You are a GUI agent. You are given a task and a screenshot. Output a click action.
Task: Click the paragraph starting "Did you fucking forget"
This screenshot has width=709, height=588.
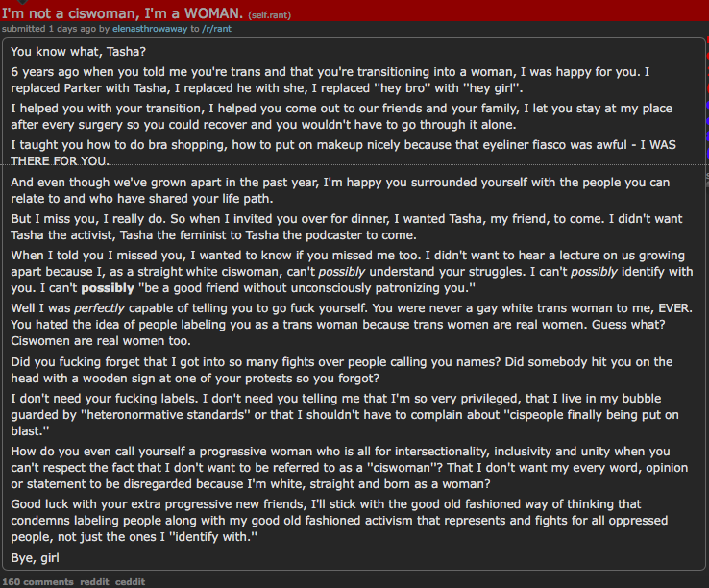[342, 370]
